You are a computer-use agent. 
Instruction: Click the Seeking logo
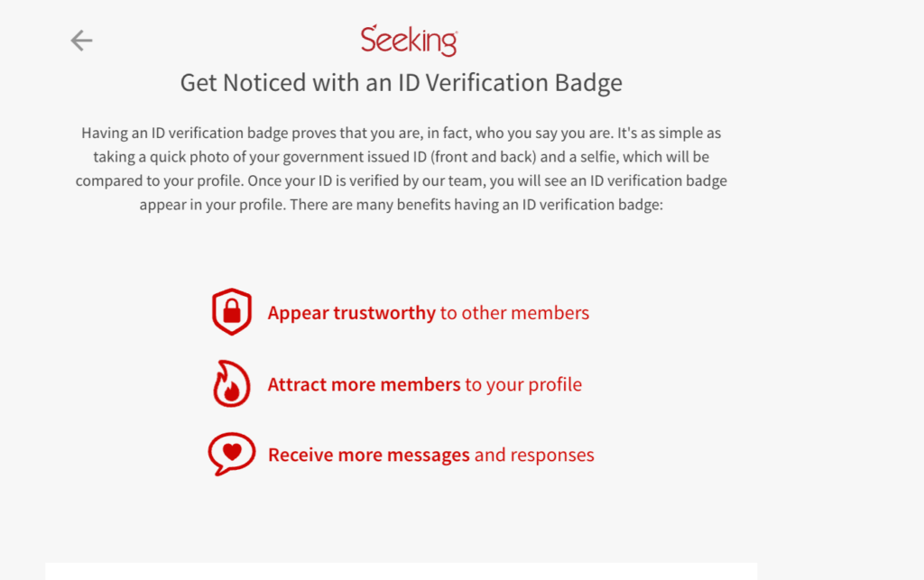pos(409,41)
